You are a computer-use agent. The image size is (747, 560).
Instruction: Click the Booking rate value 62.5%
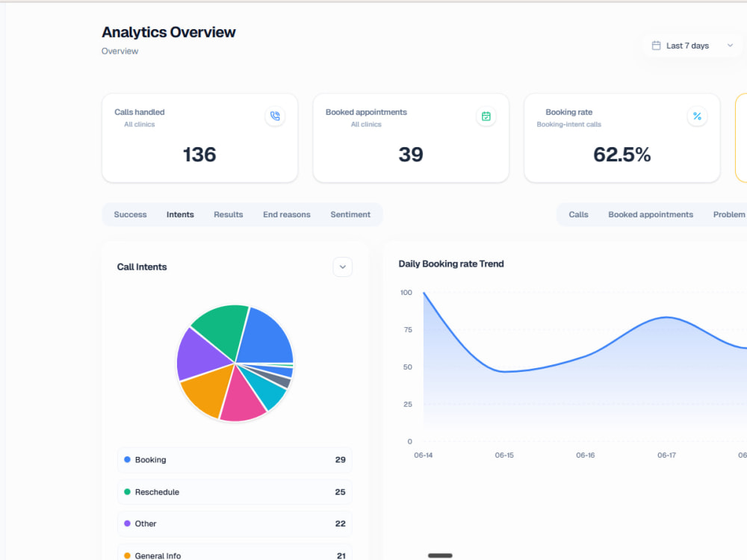[x=622, y=155]
